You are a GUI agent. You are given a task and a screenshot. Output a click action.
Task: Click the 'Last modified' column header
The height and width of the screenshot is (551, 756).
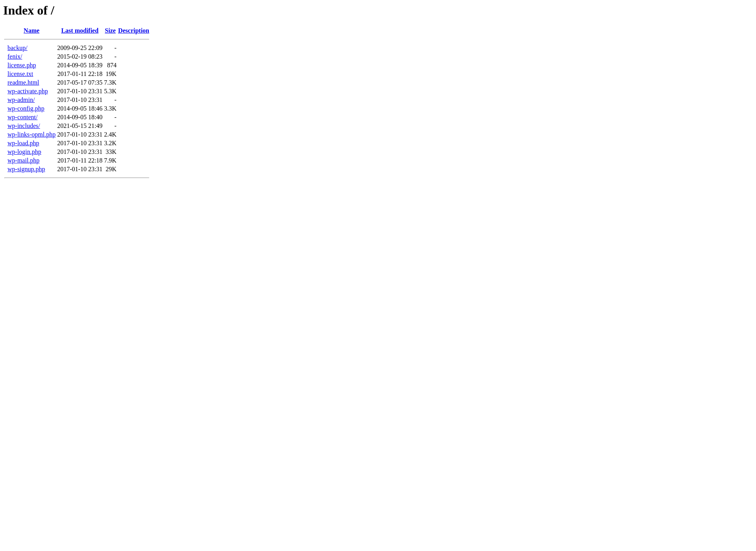click(x=80, y=31)
